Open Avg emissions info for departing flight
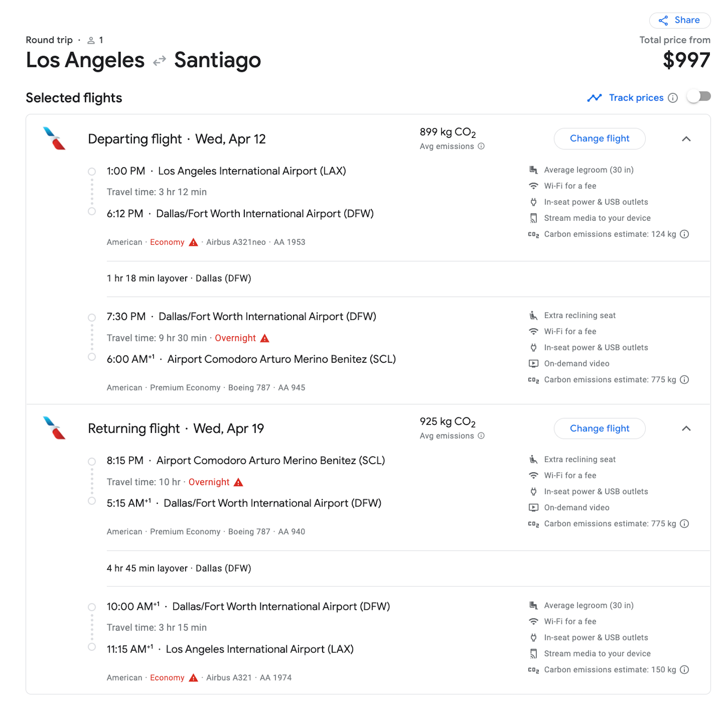This screenshot has width=728, height=709. click(481, 147)
